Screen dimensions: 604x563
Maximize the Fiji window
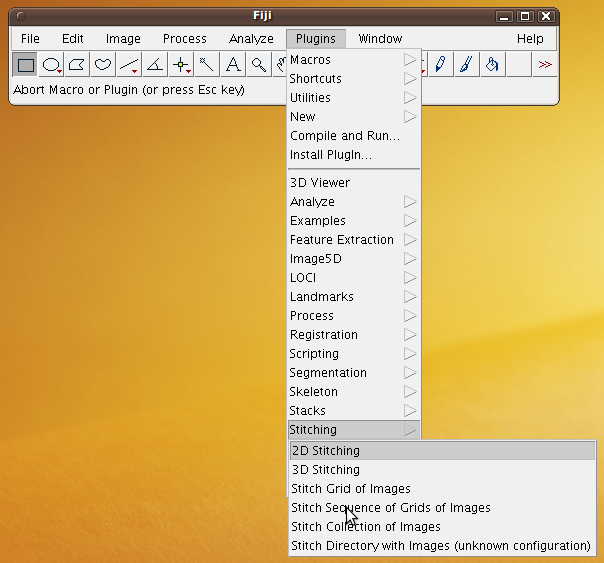click(525, 16)
